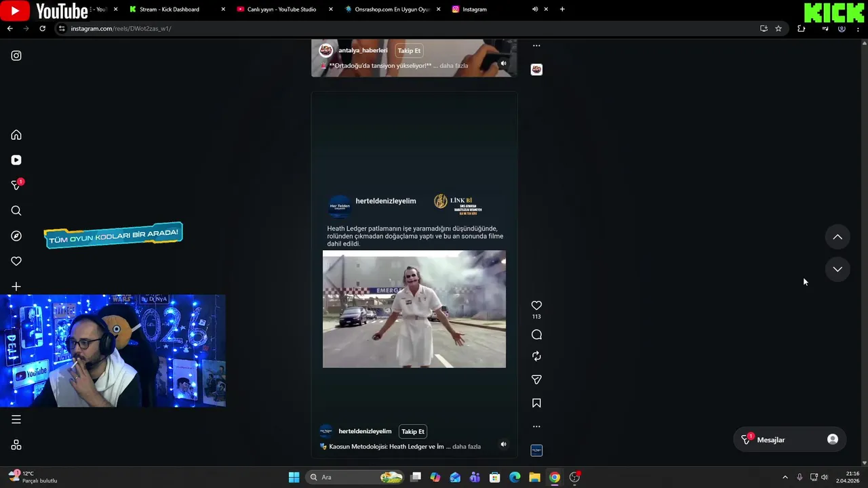Go back with browser back arrow
Screen dimensions: 868x488
pyautogui.click(x=9, y=28)
